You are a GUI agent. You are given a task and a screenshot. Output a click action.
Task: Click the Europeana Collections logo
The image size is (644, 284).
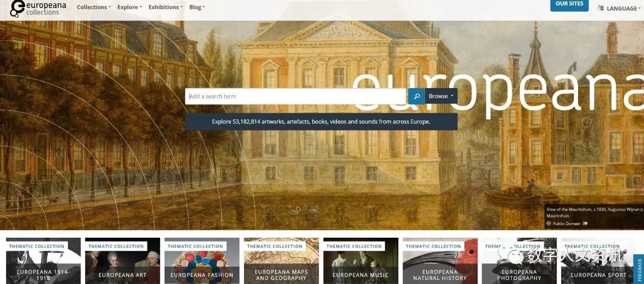(38, 8)
